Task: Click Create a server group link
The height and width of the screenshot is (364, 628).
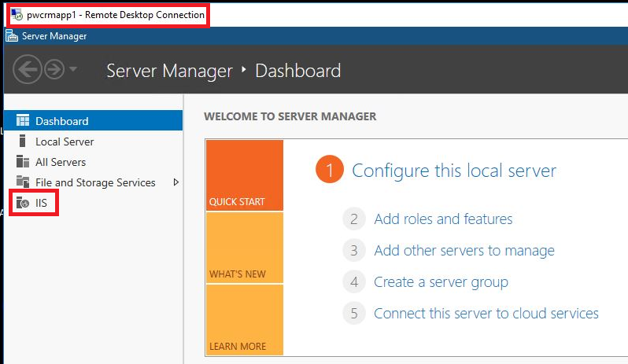Action: point(441,282)
